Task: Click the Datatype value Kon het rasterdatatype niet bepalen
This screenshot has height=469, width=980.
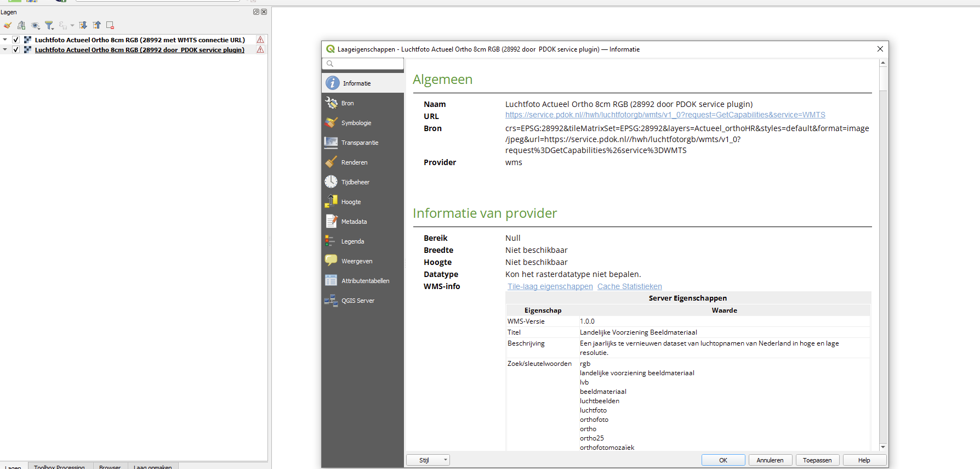Action: pos(573,274)
